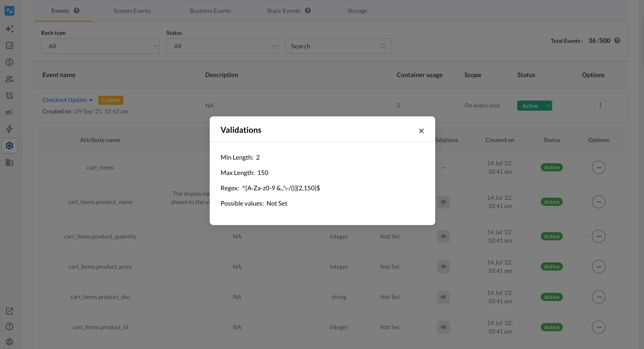The height and width of the screenshot is (349, 644).
Task: Focus the Search events field
Action: coord(338,46)
